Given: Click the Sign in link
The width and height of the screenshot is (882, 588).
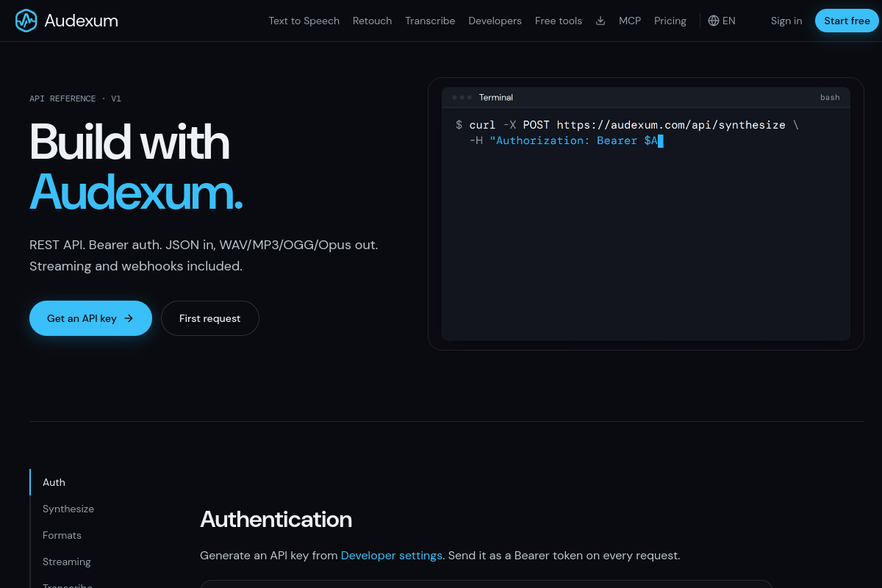Looking at the screenshot, I should coord(786,21).
